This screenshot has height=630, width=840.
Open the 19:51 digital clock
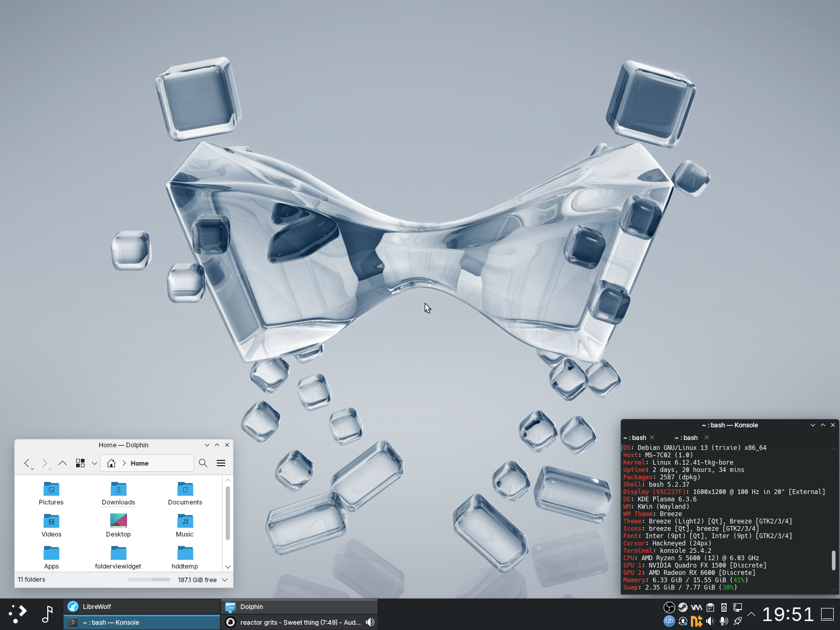tap(787, 614)
